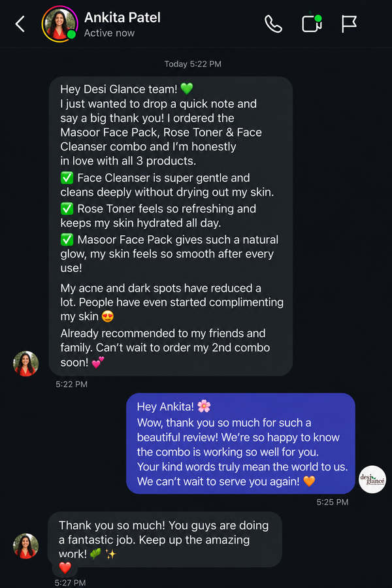392x588 pixels.
Task: Tap the 'Active now' status text
Action: [x=109, y=33]
